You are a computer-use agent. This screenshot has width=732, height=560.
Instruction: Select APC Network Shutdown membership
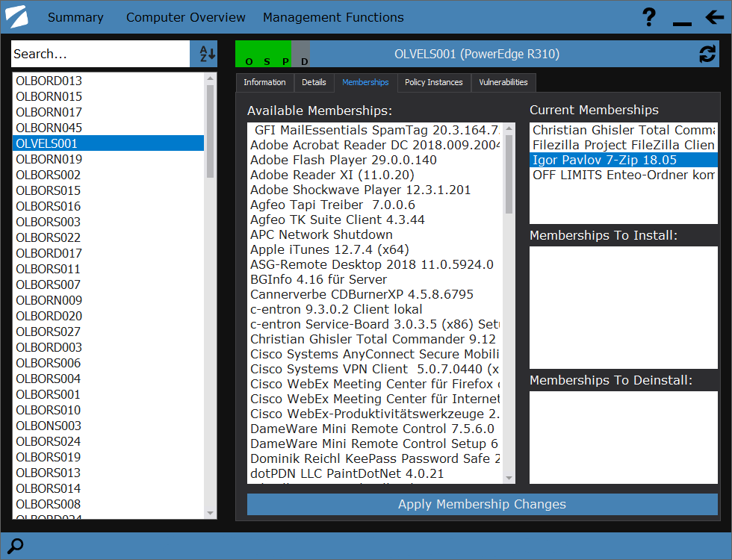tap(375, 234)
